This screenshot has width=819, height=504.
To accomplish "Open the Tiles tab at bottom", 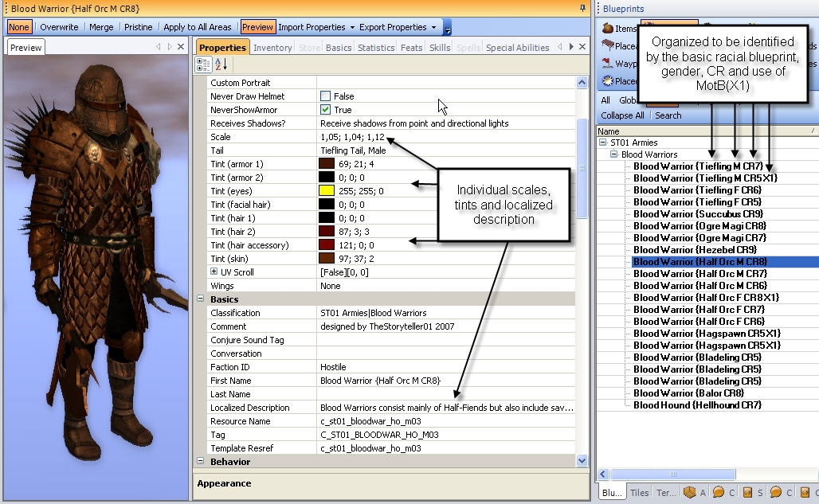I will click(x=639, y=493).
